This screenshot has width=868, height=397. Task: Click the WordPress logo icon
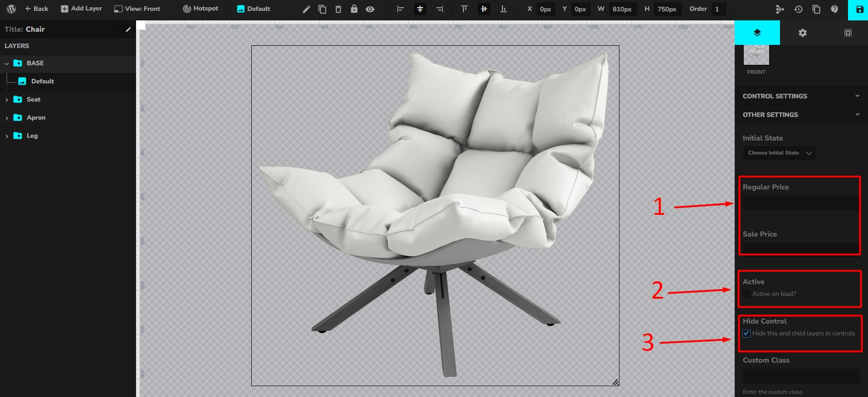[11, 9]
